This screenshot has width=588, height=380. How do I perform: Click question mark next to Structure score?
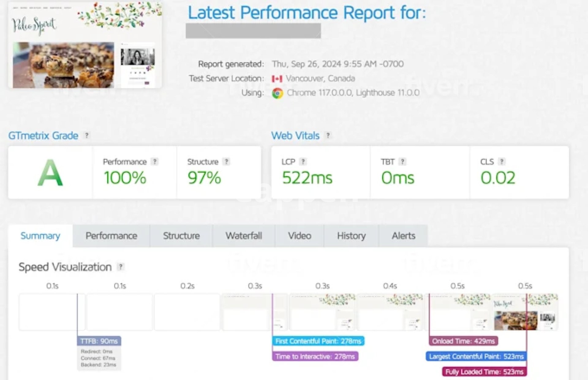pyautogui.click(x=226, y=162)
